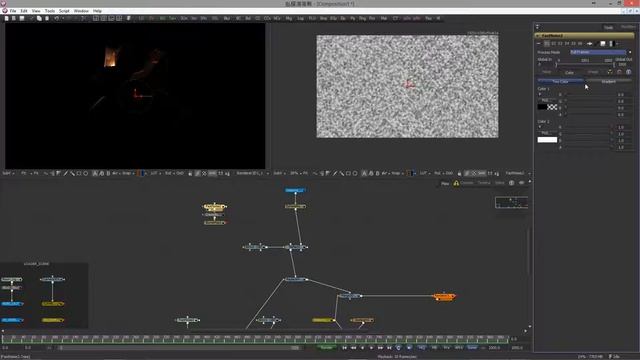Add a Blur tool from the toolbar

point(227,18)
